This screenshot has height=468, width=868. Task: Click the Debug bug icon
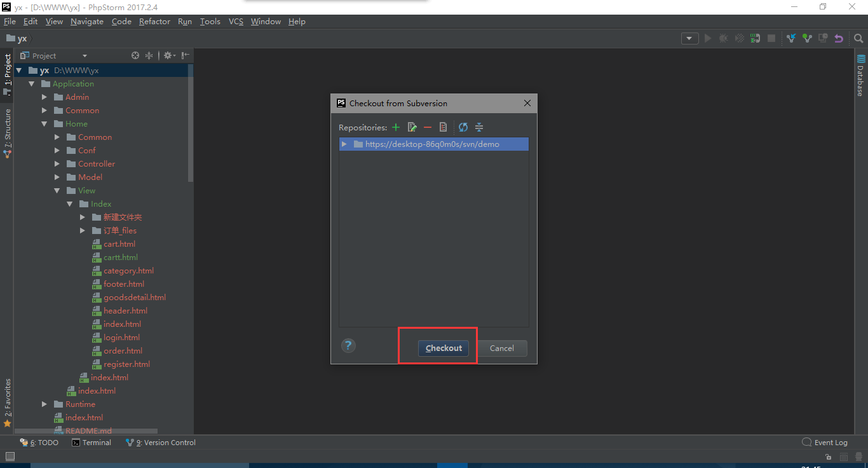[724, 38]
